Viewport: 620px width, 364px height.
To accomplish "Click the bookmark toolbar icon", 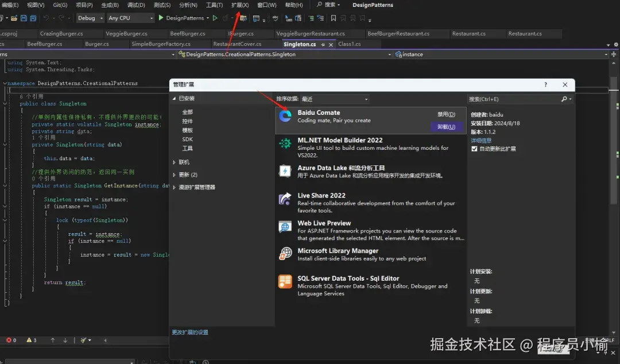I will coord(334,18).
